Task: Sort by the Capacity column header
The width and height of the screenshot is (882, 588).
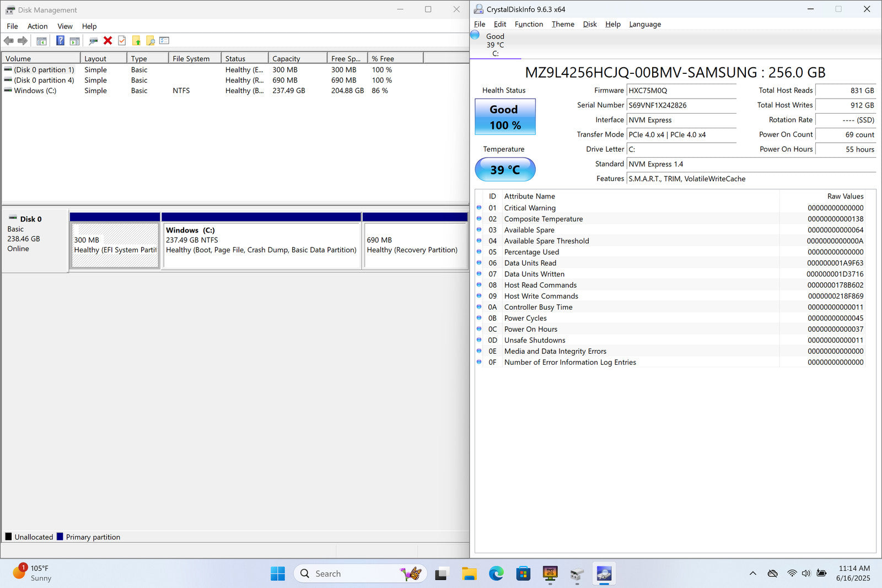Action: [x=298, y=58]
